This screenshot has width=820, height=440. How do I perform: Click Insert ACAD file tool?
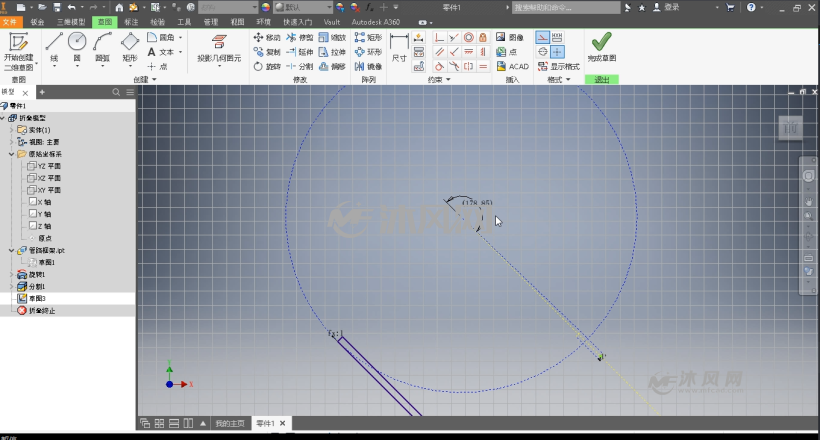pos(512,66)
